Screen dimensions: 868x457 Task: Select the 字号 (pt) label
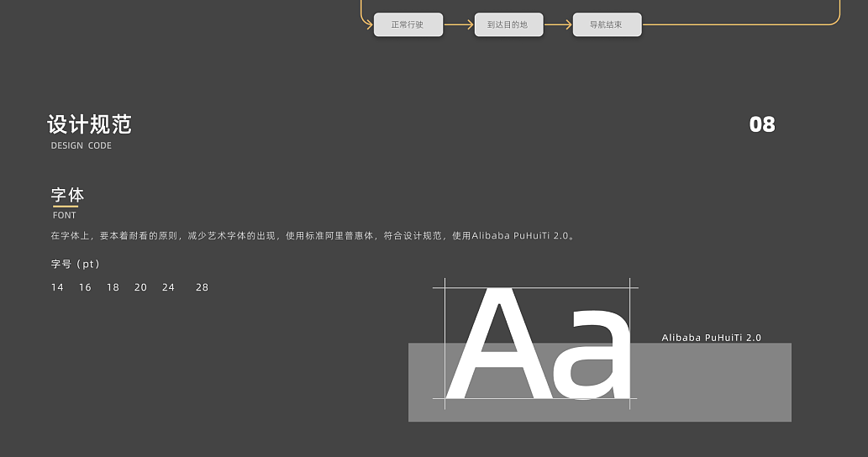[x=76, y=264]
